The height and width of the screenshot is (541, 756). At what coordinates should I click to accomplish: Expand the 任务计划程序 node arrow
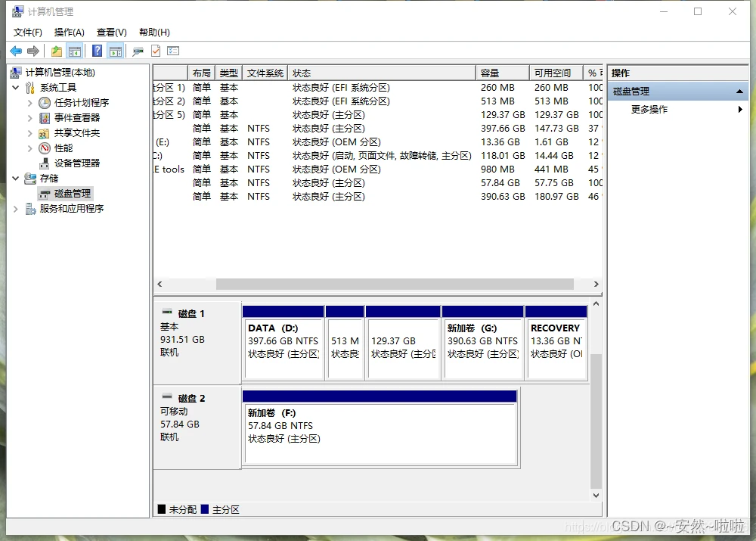tap(30, 103)
